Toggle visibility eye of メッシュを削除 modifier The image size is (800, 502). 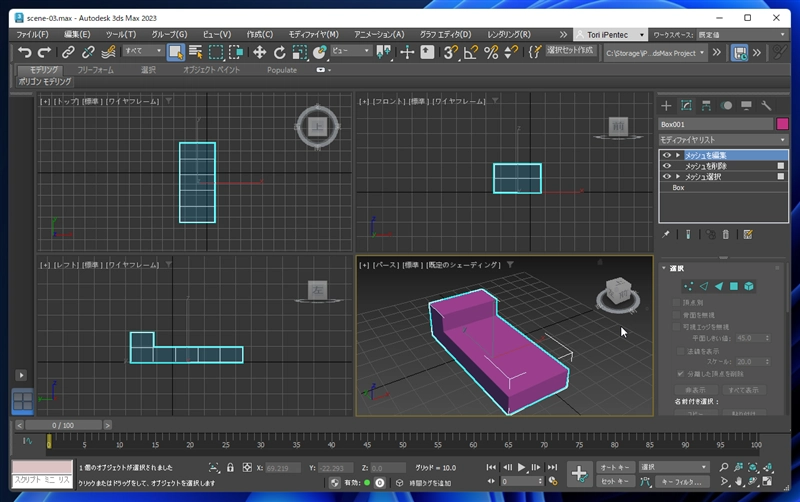(666, 166)
